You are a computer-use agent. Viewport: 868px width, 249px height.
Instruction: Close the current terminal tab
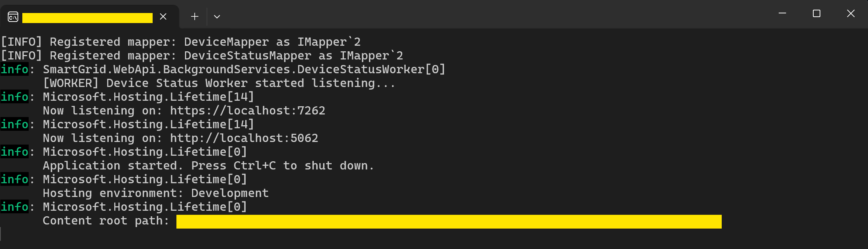click(x=163, y=16)
